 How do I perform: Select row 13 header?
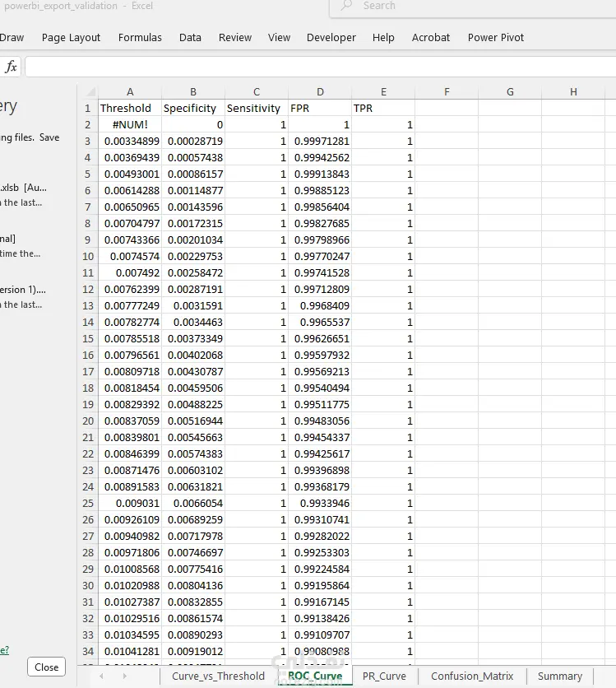tap(88, 306)
